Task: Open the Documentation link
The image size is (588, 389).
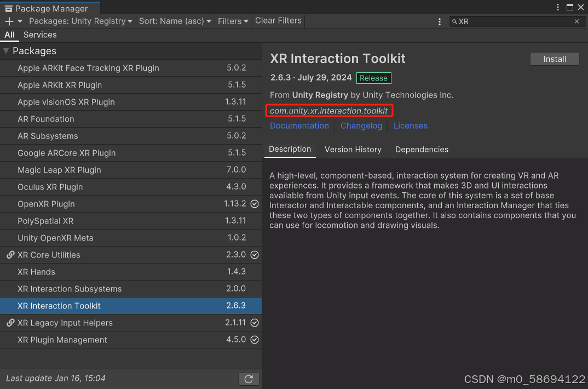Action: click(x=299, y=125)
